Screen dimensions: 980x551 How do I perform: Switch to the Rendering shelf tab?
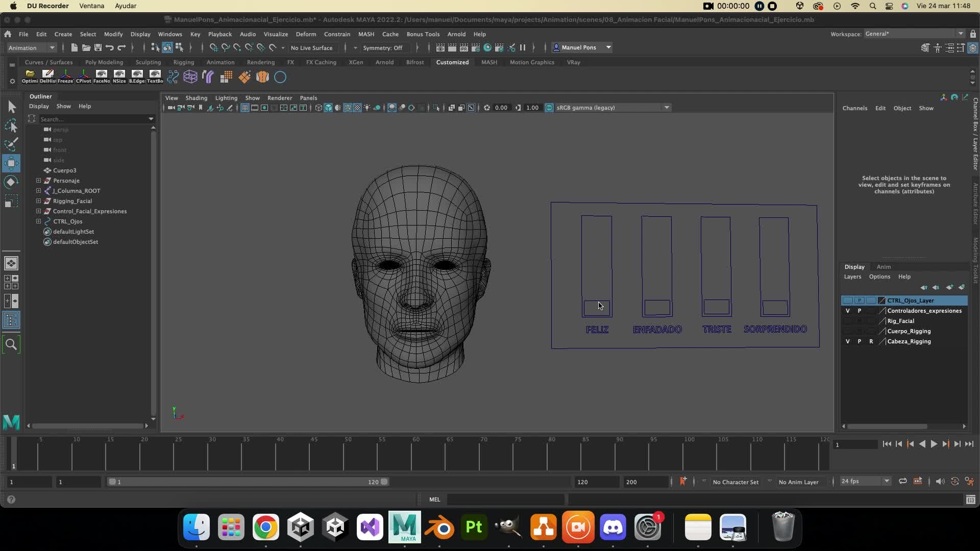pyautogui.click(x=260, y=62)
